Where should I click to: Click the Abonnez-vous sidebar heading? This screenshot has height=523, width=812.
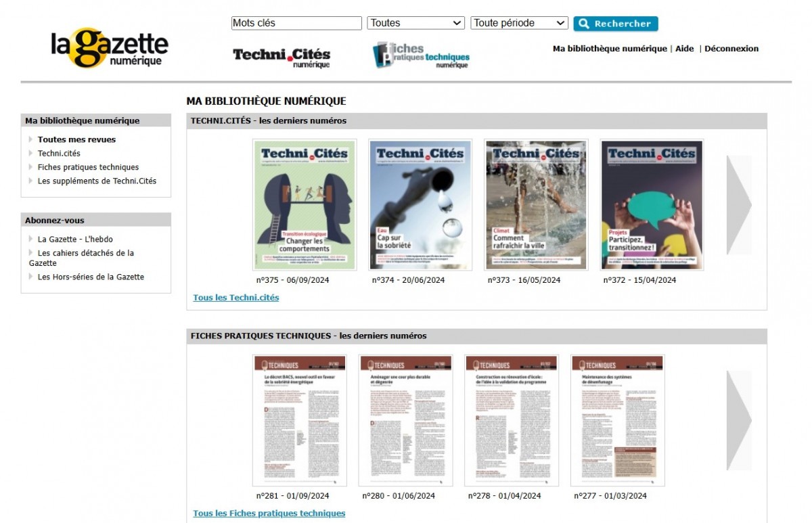tap(55, 221)
